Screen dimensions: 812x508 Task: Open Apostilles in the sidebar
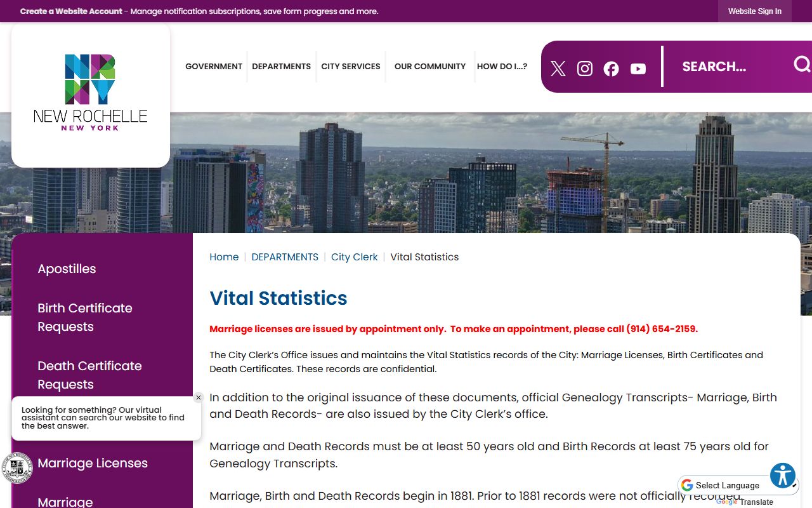(67, 269)
